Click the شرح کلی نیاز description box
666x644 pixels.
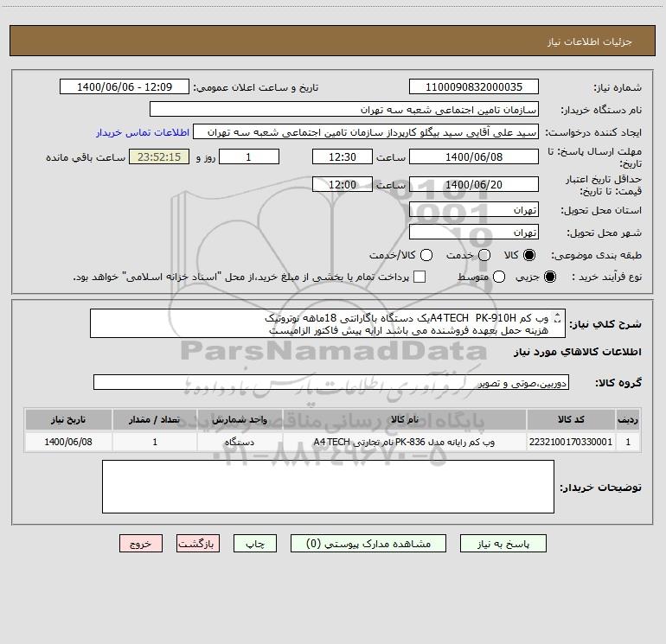328,323
